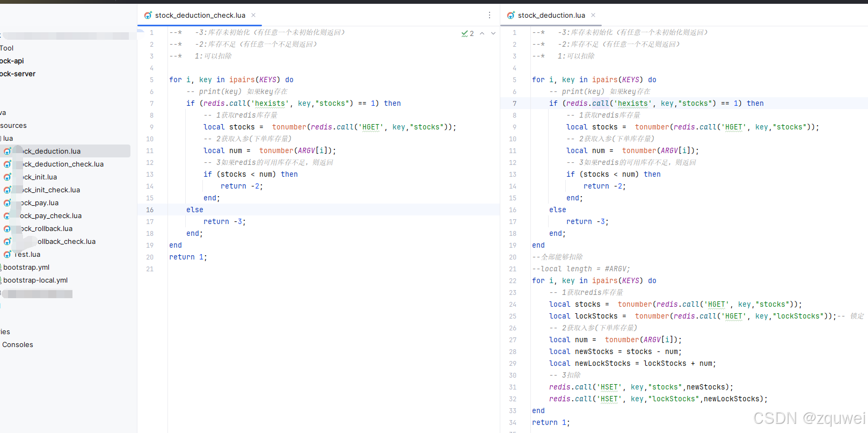868x433 pixels.
Task: Click Lua icon of ck_pay.lua in tree
Action: click(x=8, y=203)
